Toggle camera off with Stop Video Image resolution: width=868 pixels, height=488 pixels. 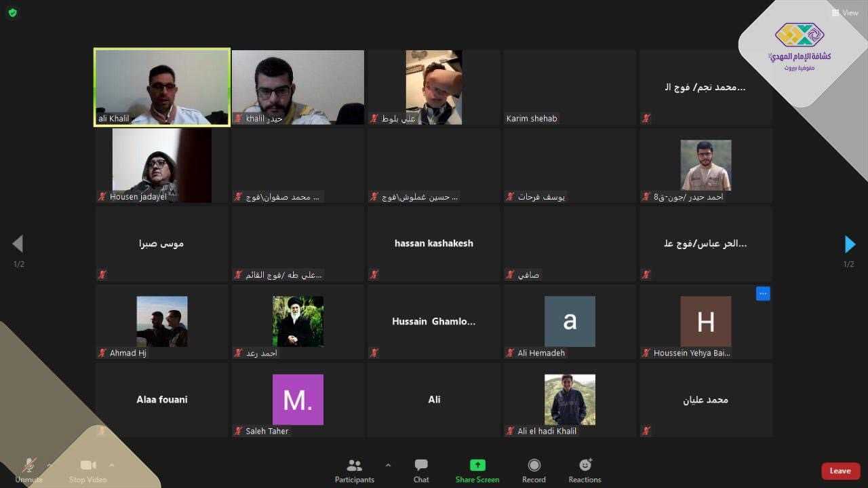coord(88,466)
